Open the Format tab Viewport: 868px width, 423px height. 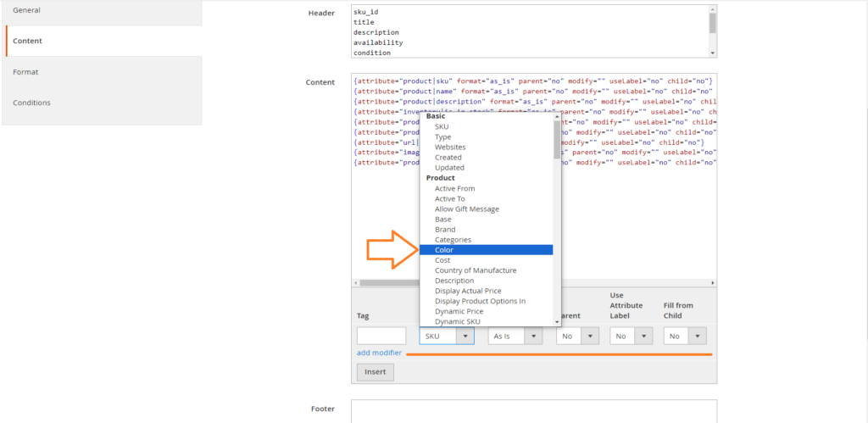[x=25, y=72]
